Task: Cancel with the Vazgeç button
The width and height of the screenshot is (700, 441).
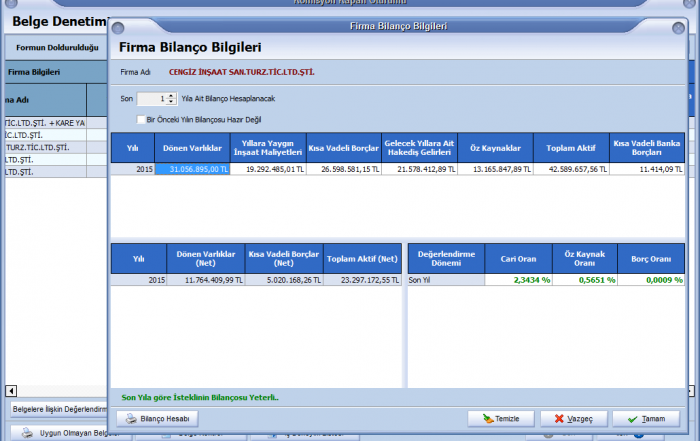Action: pos(573,418)
